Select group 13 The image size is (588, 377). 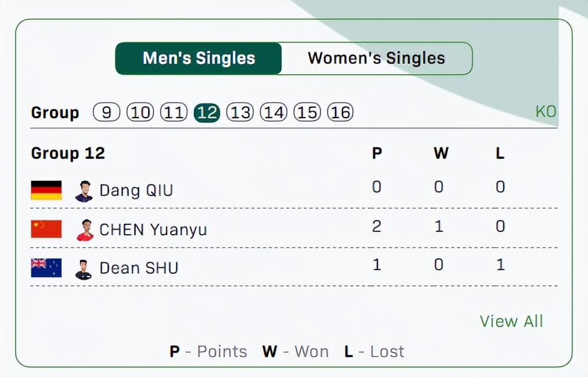click(x=240, y=112)
